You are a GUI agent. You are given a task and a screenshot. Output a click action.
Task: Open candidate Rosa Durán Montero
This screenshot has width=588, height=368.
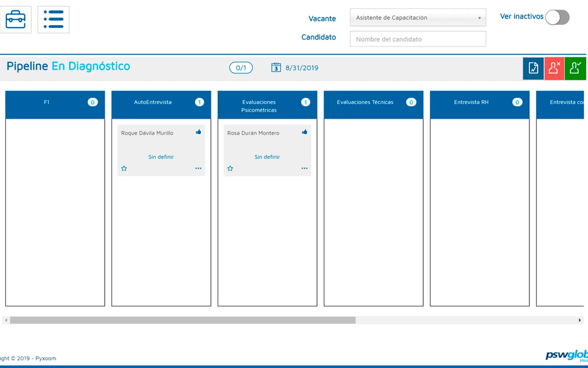[253, 133]
